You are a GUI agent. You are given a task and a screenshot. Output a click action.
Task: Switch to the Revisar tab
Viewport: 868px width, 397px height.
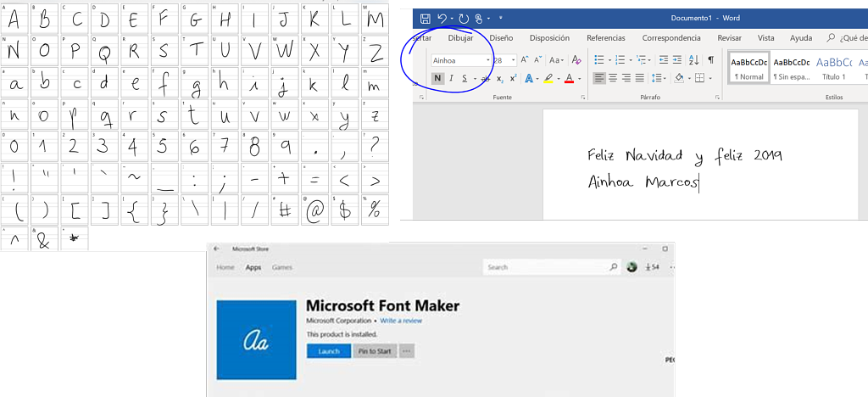pos(729,38)
